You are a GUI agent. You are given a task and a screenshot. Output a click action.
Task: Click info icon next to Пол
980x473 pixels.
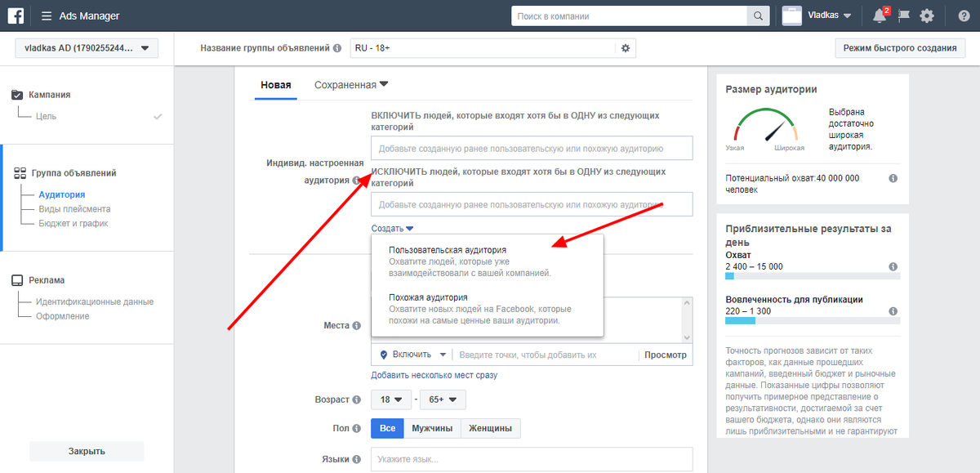tap(356, 428)
